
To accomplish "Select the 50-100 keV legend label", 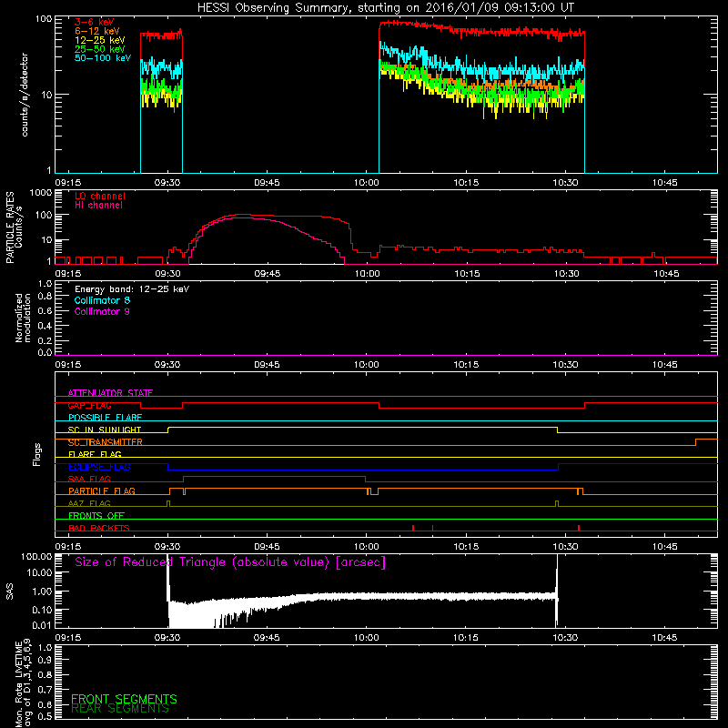I will [x=103, y=58].
